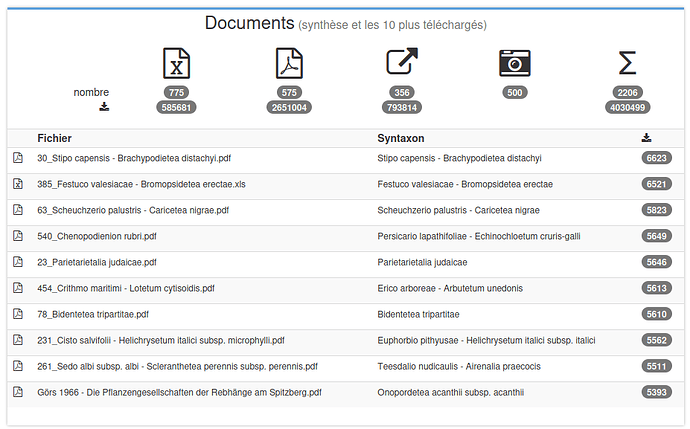
Task: Select syntaxon Parietarietalia judaicae
Action: [x=422, y=262]
